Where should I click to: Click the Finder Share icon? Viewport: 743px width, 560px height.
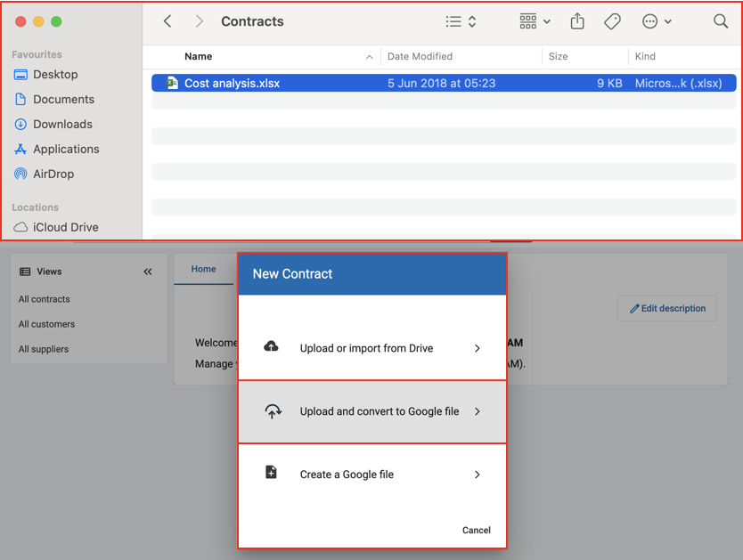tap(577, 20)
